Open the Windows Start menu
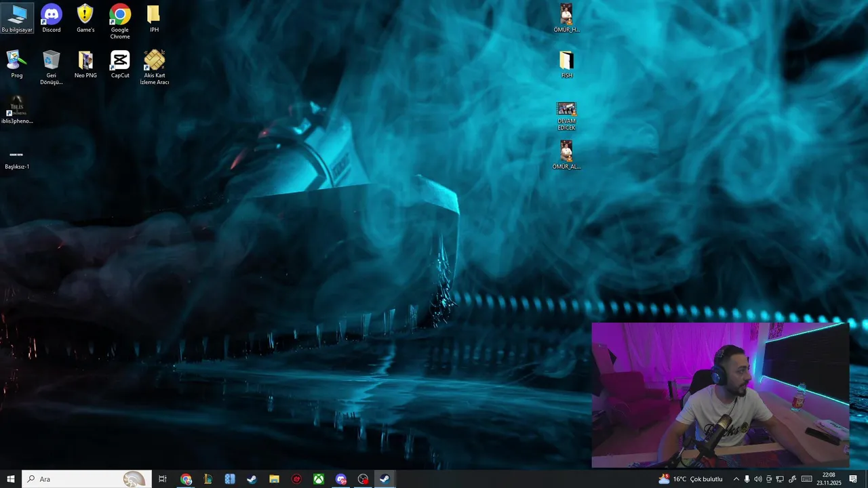The image size is (868, 488). (x=11, y=479)
